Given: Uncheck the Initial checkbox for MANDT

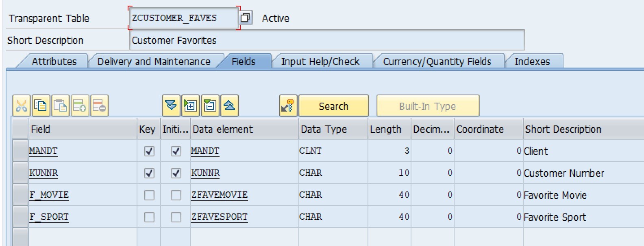Looking at the screenshot, I should point(176,151).
